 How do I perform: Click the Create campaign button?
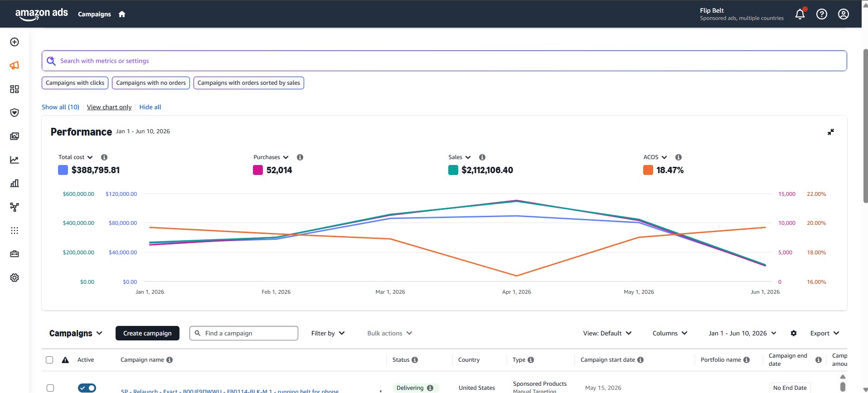point(147,333)
